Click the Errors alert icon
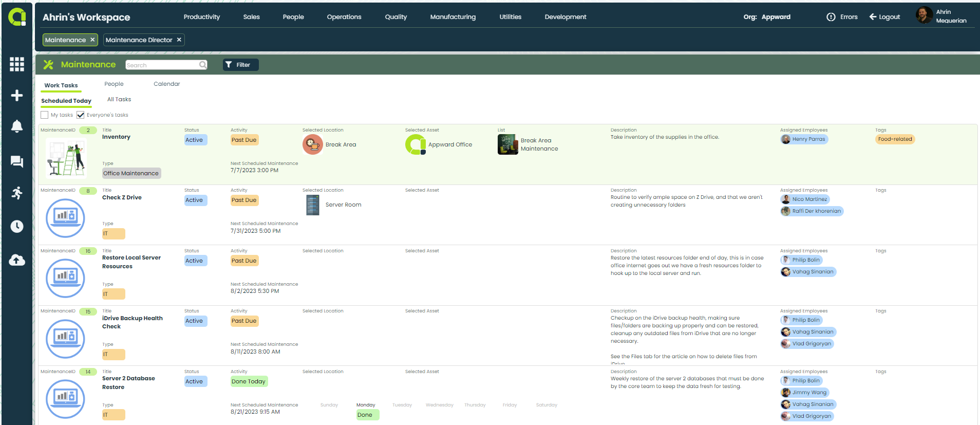Image resolution: width=980 pixels, height=425 pixels. pos(831,17)
